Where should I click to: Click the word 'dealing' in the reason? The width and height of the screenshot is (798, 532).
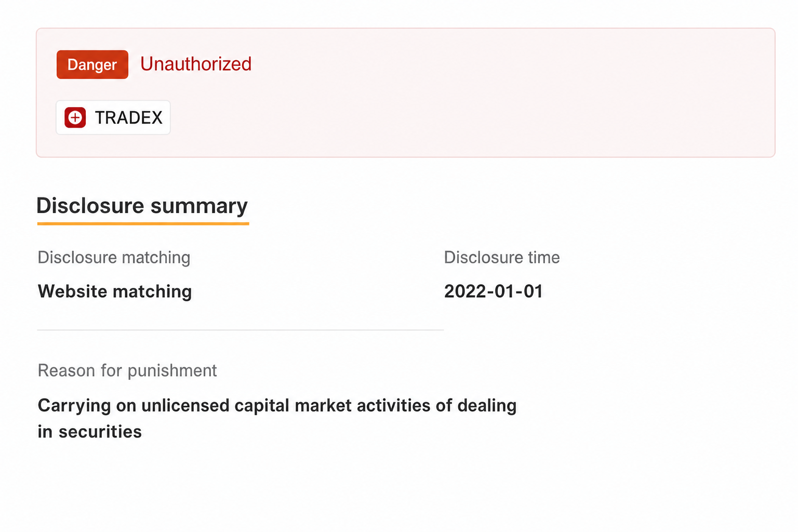tap(487, 406)
